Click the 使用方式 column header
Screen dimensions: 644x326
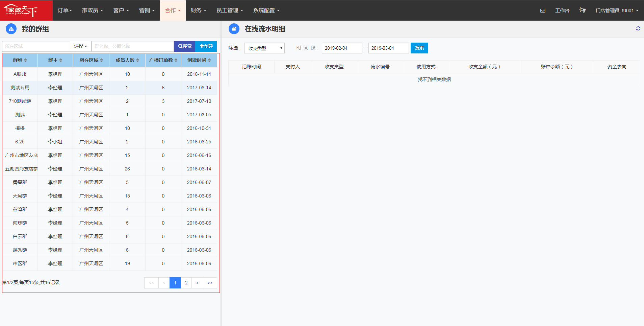426,67
